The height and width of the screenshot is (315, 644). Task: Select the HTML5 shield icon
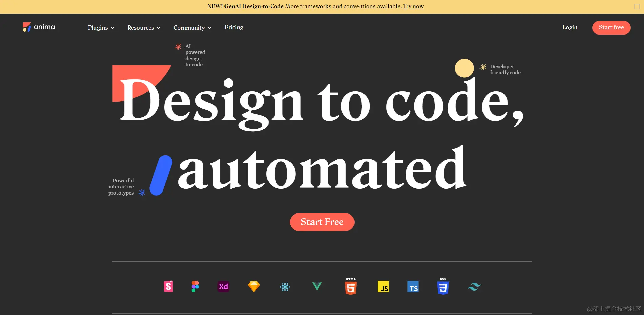(x=351, y=286)
